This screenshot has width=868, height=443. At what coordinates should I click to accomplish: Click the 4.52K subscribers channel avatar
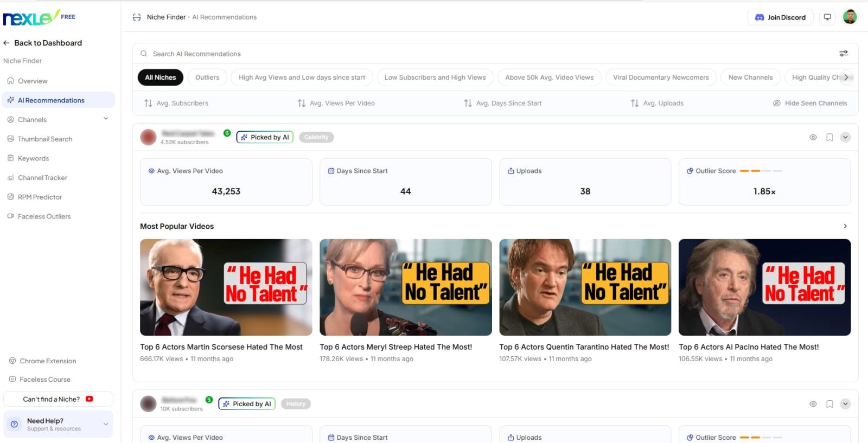tap(148, 137)
